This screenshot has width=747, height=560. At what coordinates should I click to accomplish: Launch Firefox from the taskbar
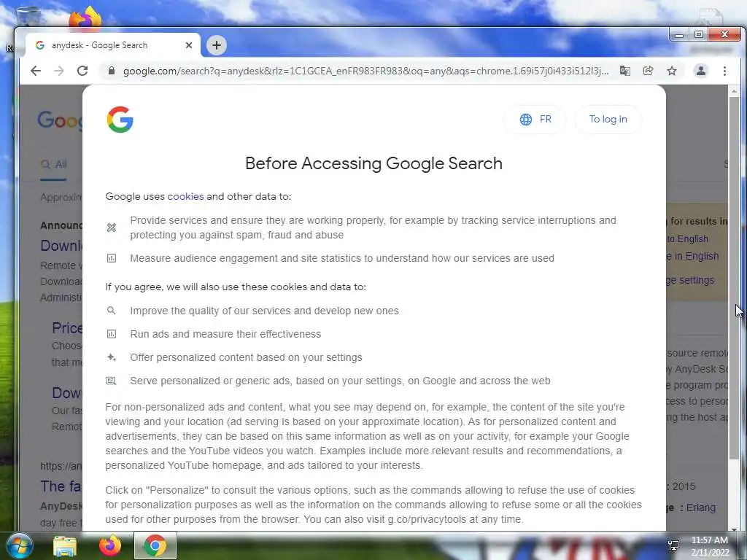(110, 545)
